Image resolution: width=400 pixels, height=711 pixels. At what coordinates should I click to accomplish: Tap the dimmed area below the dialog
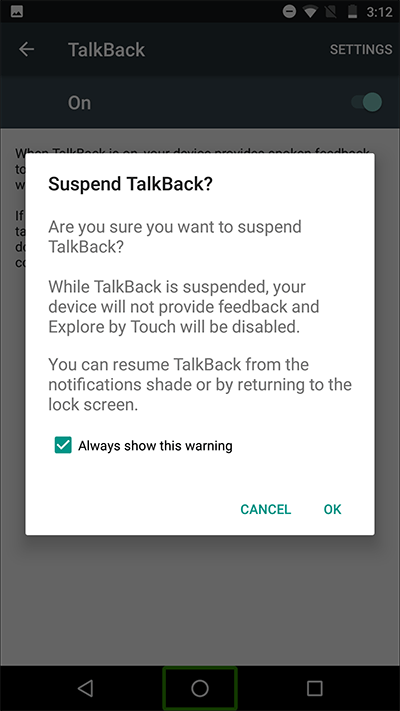[200, 599]
